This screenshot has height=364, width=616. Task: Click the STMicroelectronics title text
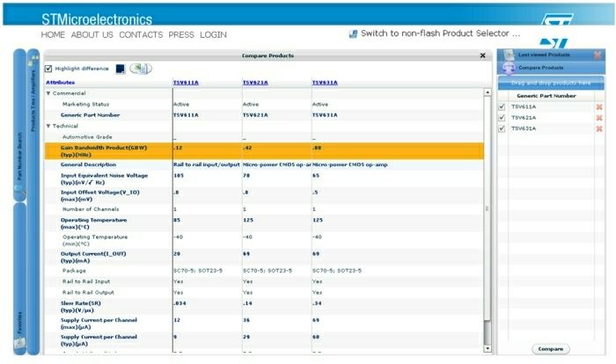tap(97, 19)
